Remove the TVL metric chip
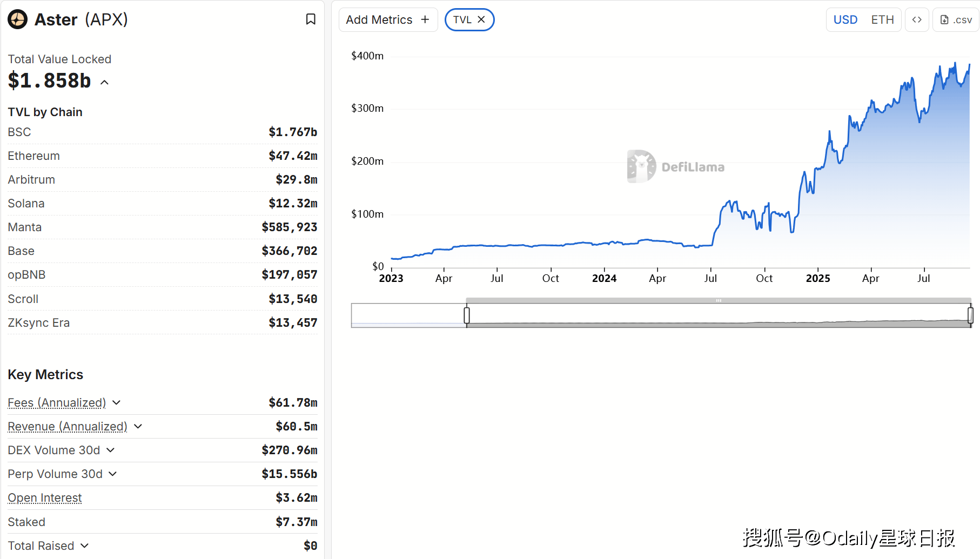 click(x=481, y=19)
